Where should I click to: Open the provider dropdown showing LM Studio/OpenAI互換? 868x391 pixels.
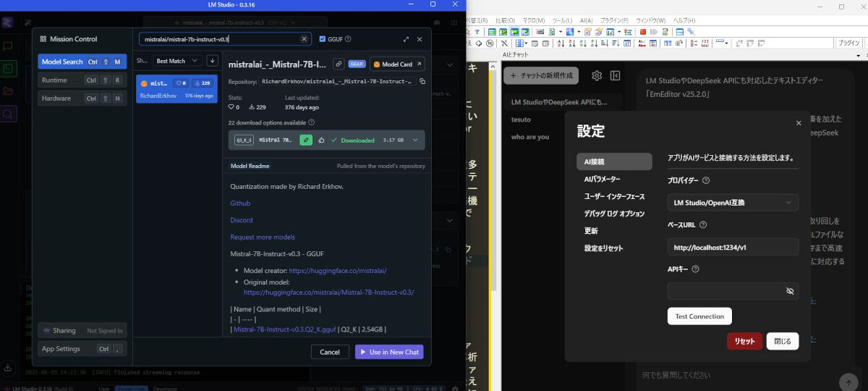pos(733,203)
